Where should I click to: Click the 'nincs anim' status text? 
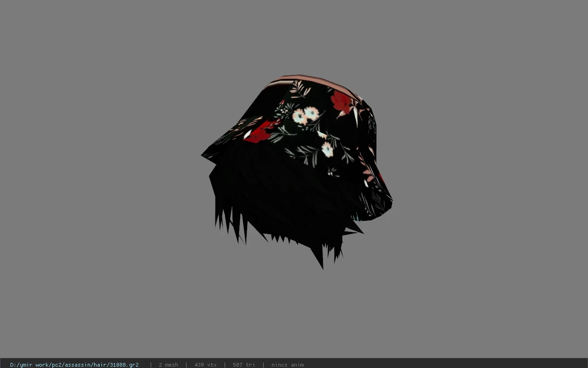(288, 365)
